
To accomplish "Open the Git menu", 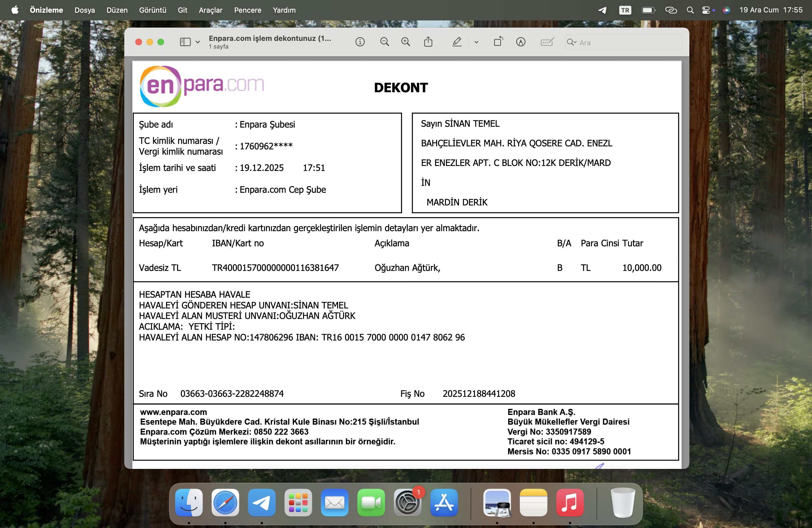I will [x=183, y=10].
